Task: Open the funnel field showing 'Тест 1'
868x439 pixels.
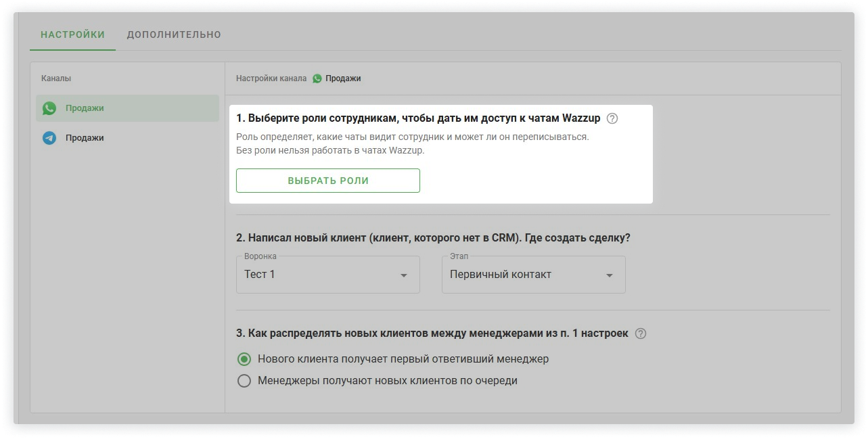Action: tap(318, 275)
